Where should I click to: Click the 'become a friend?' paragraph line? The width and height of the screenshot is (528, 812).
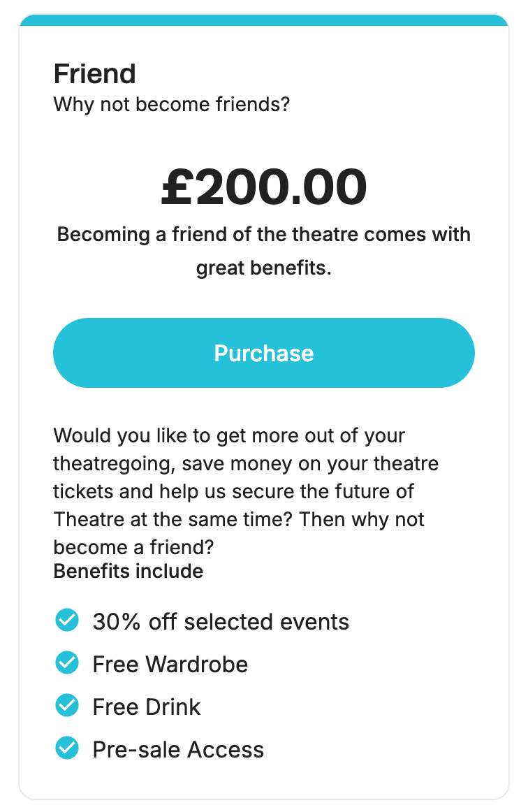click(x=133, y=547)
